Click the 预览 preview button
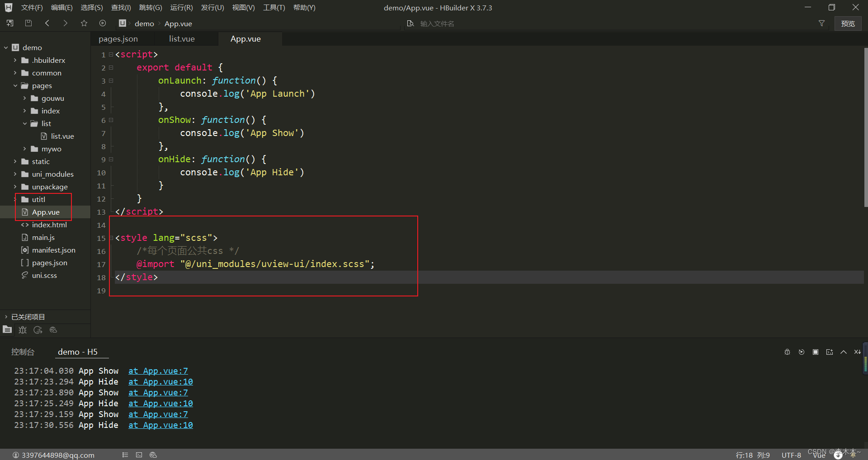Screen dimensions: 868x460 pos(848,23)
